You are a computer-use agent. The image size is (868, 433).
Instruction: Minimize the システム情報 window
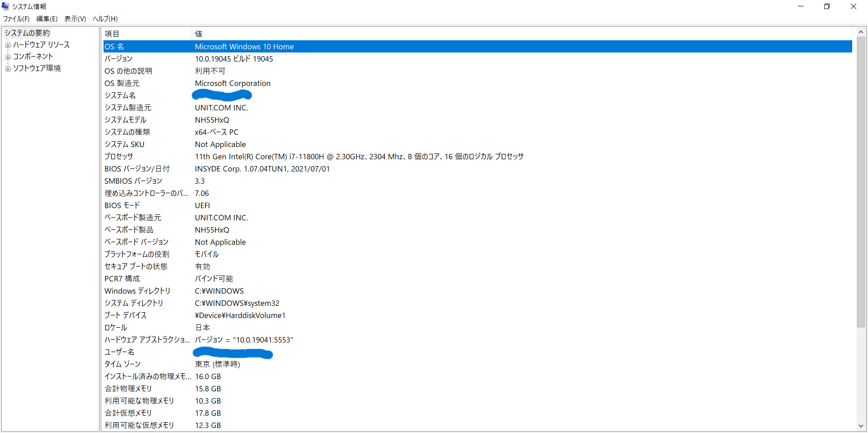pyautogui.click(x=801, y=6)
